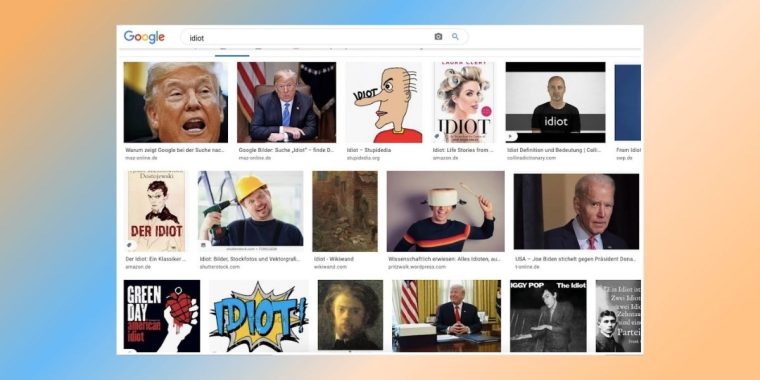This screenshot has width=760, height=380.
Task: Click source 'shutterstock.com'
Action: pyautogui.click(x=220, y=267)
